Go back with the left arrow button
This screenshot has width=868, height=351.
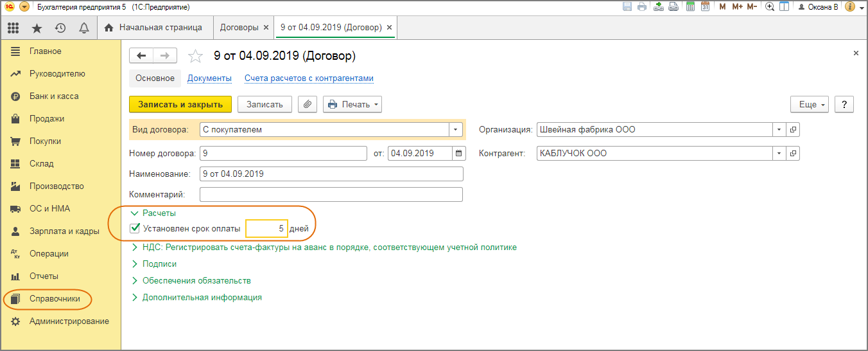141,56
